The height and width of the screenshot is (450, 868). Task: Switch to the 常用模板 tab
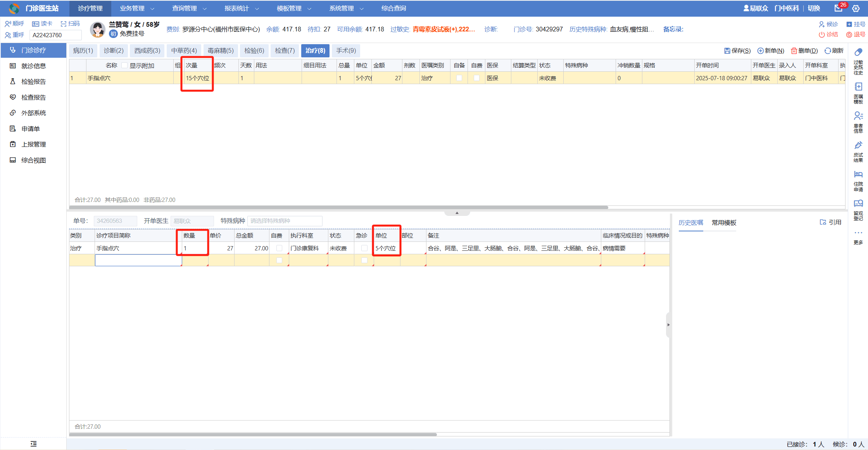(x=723, y=222)
